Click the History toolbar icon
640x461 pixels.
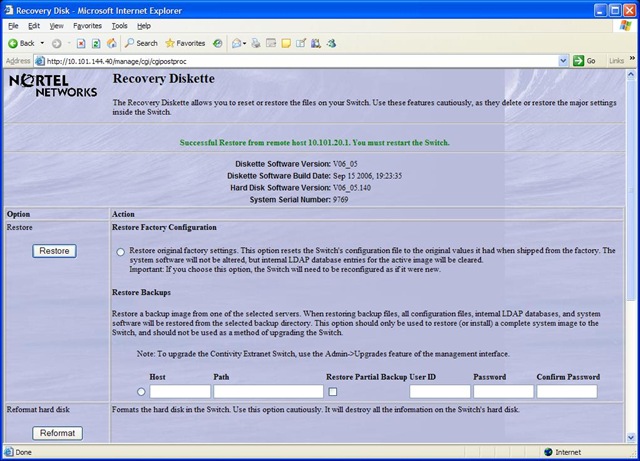coord(218,43)
